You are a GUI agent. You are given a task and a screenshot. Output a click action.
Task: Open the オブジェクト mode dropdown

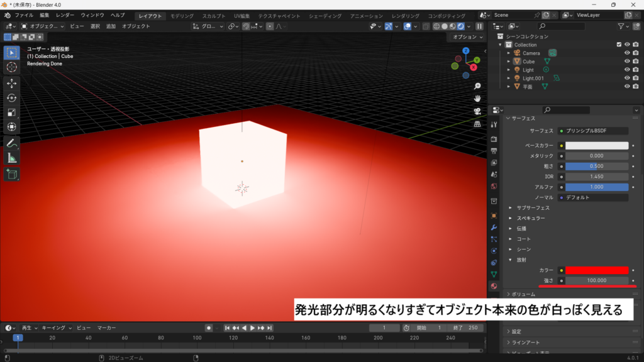click(43, 26)
